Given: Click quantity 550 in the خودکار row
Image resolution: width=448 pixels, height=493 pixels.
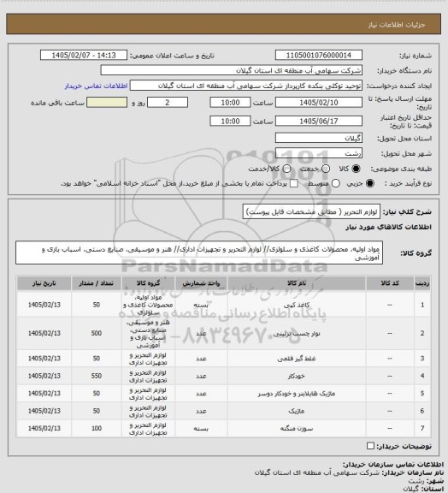Looking at the screenshot, I should [x=97, y=376].
